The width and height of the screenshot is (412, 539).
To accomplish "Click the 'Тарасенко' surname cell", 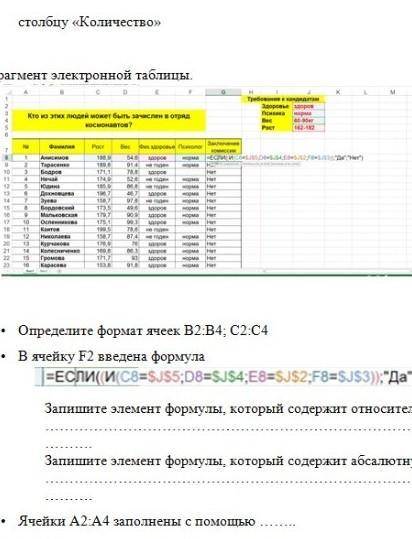I will (62, 165).
